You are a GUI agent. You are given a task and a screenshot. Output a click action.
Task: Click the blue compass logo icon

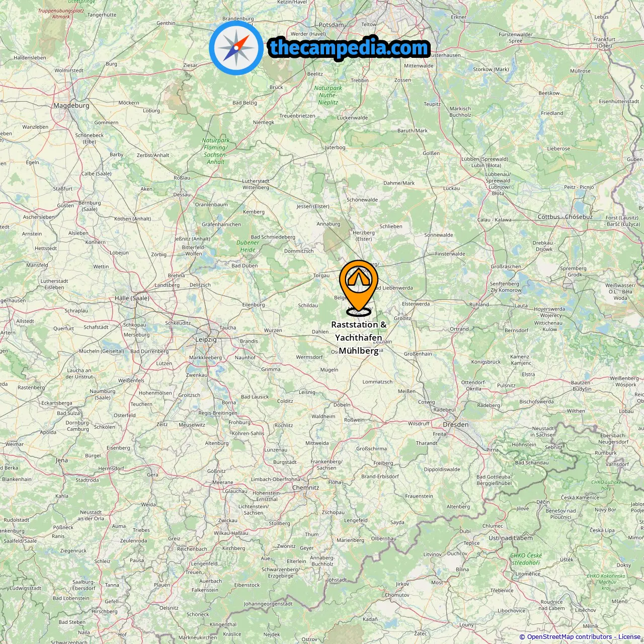236,48
